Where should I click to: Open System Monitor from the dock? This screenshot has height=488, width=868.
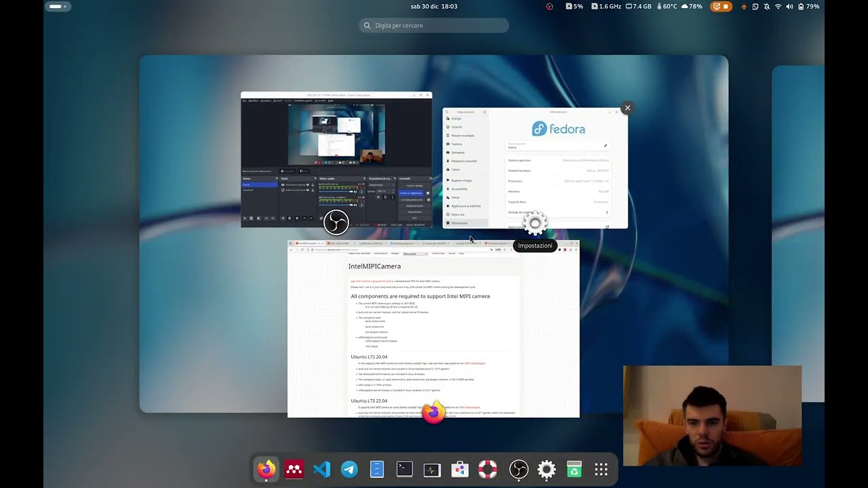(x=432, y=469)
